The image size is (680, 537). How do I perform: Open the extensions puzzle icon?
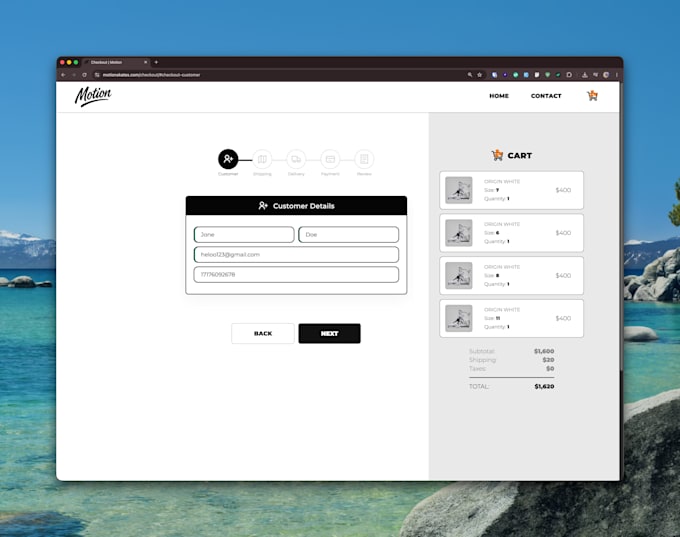coord(569,75)
